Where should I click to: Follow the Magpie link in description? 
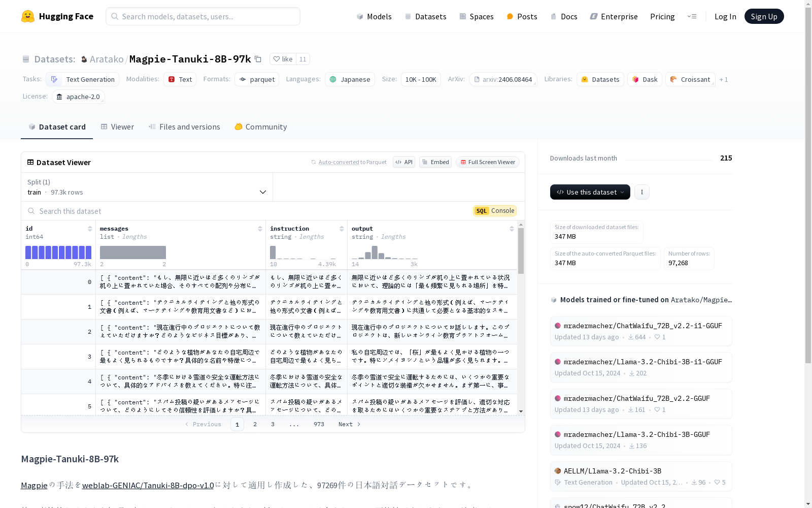34,485
